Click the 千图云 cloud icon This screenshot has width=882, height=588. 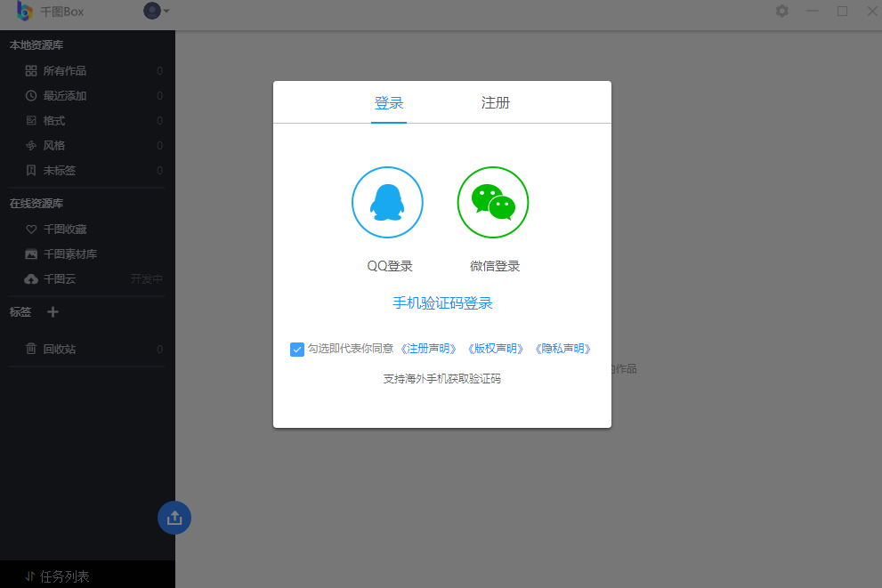click(x=31, y=279)
